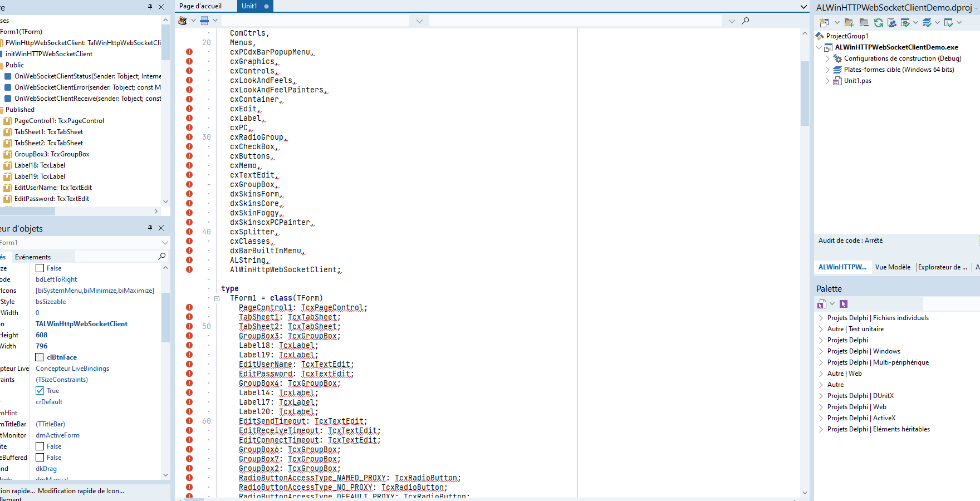The height and width of the screenshot is (501, 980).
Task: Toggle the False checkbox next to DoubleBuffered
Action: (40, 457)
